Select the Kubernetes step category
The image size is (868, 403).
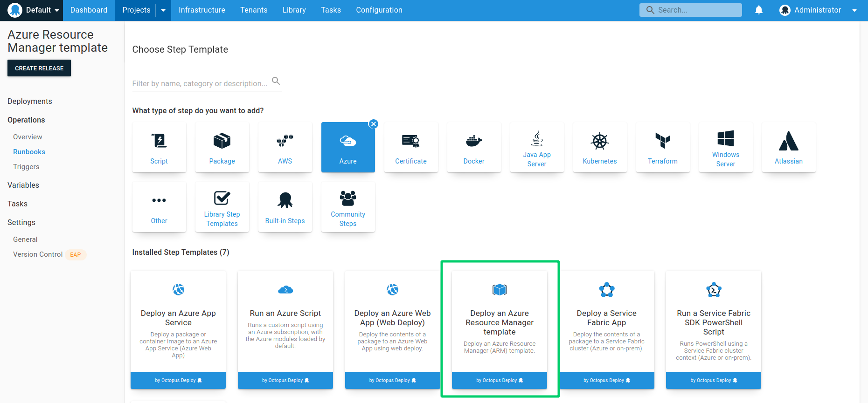point(600,147)
